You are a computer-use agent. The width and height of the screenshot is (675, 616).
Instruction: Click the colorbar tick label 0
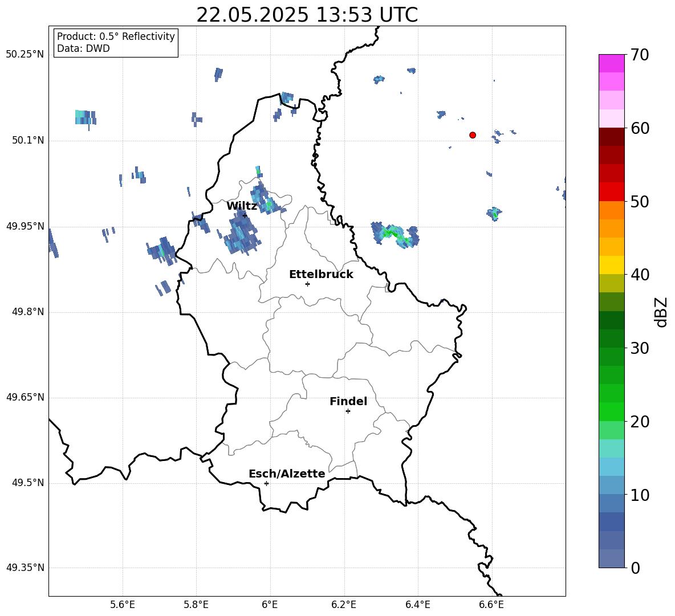pyautogui.click(x=636, y=568)
